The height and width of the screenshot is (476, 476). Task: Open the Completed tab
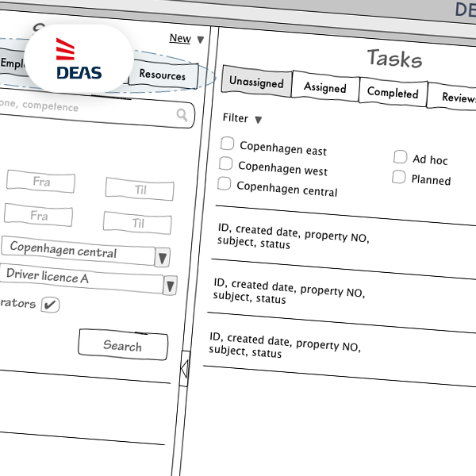point(392,93)
